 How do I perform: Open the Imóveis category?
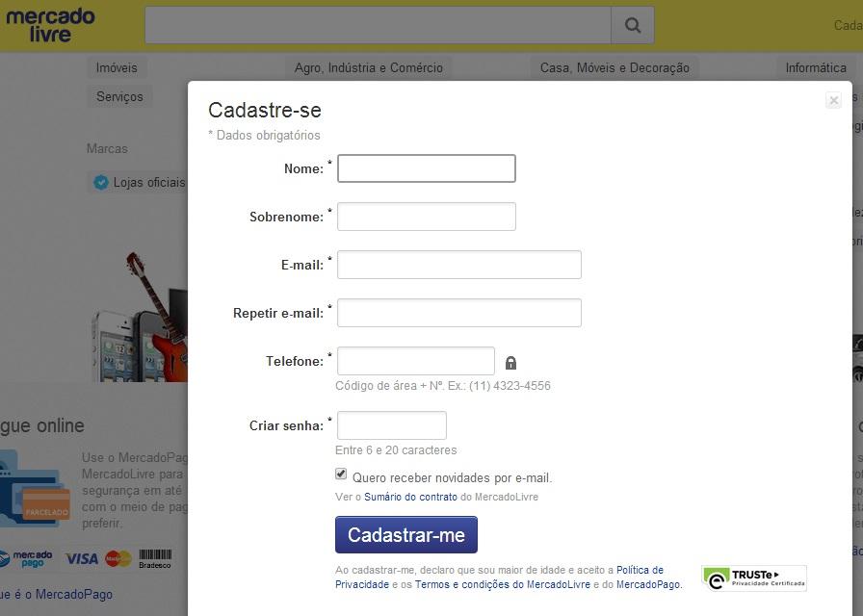(117, 68)
